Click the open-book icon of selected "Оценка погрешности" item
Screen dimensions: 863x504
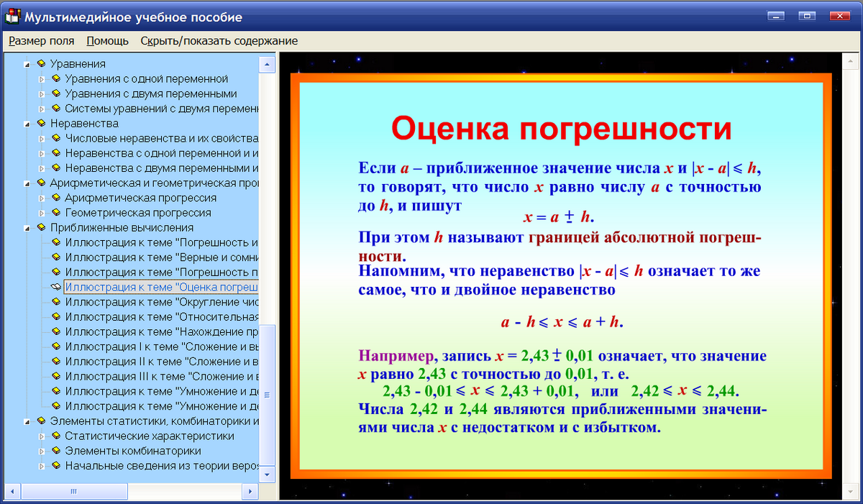point(55,287)
